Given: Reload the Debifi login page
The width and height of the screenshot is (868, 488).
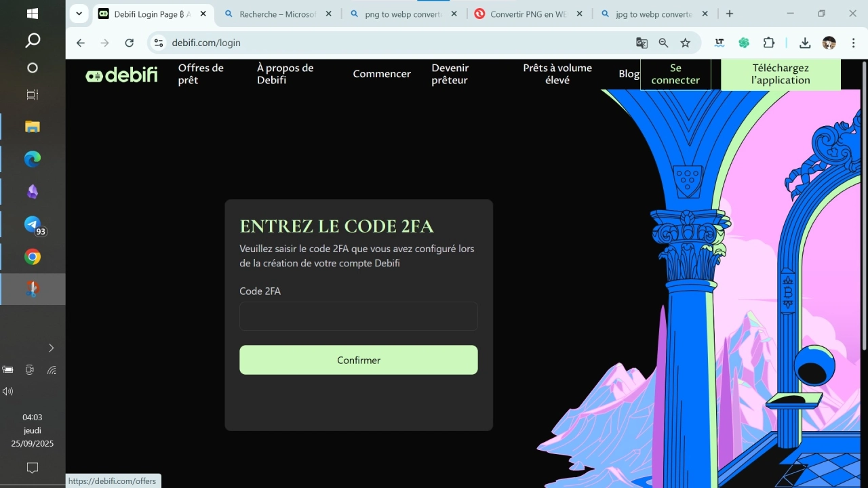Looking at the screenshot, I should pyautogui.click(x=130, y=43).
